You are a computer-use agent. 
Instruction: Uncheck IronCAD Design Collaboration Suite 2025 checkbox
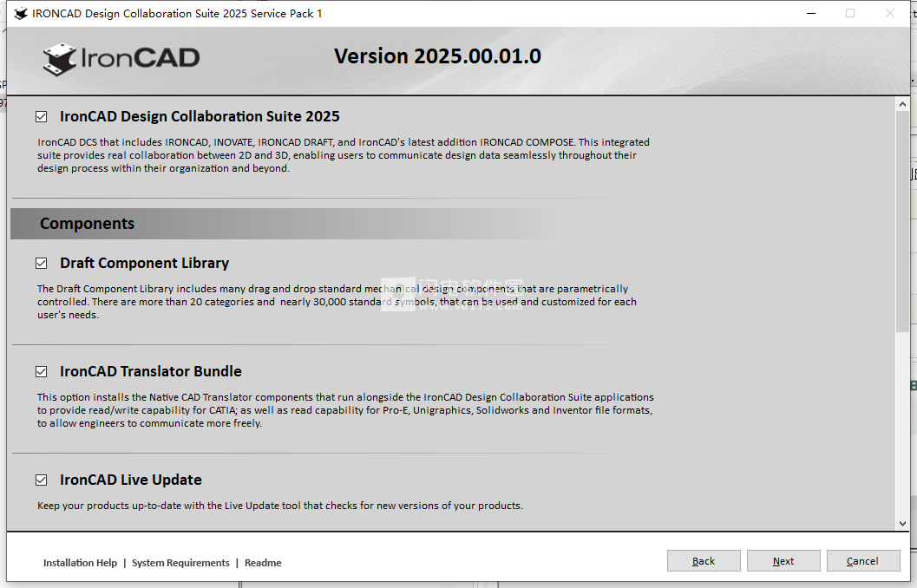coord(41,117)
